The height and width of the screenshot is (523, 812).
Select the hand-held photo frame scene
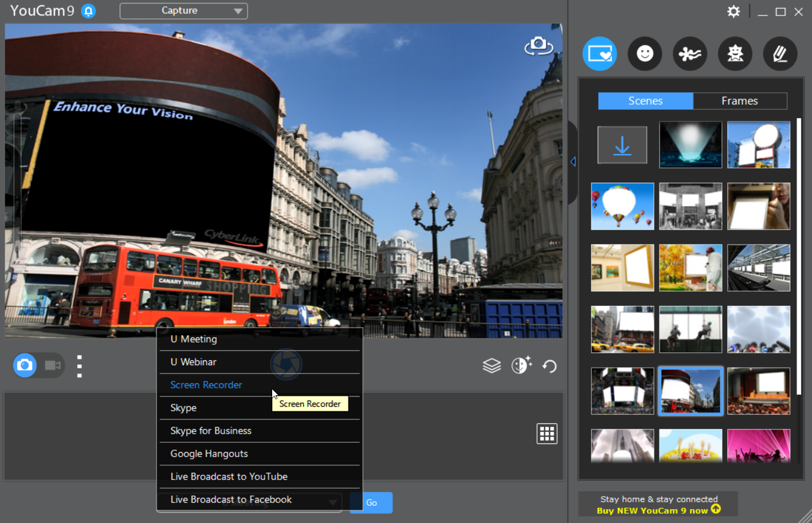[759, 206]
